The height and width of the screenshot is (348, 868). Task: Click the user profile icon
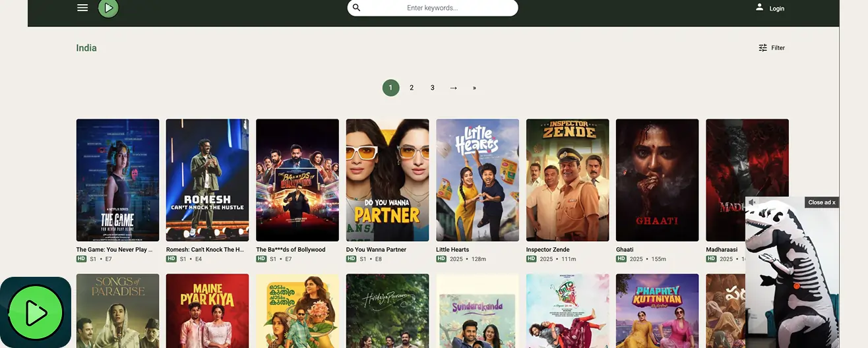point(759,7)
